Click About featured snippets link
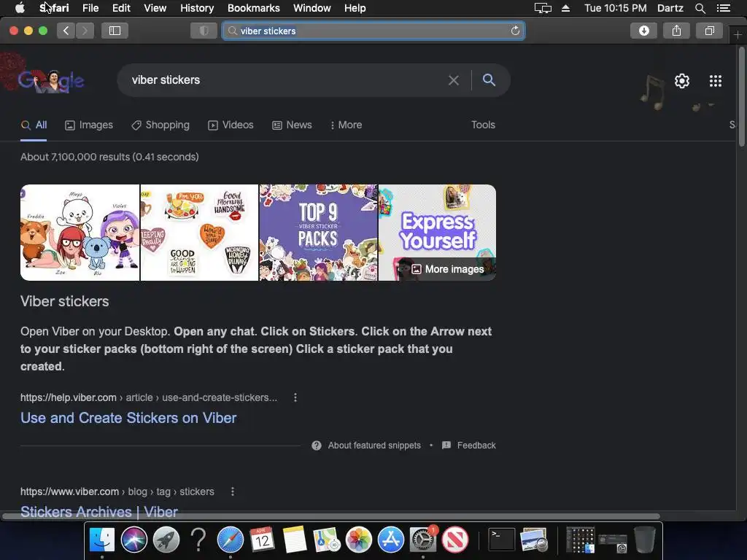This screenshot has height=560, width=747. click(x=374, y=446)
